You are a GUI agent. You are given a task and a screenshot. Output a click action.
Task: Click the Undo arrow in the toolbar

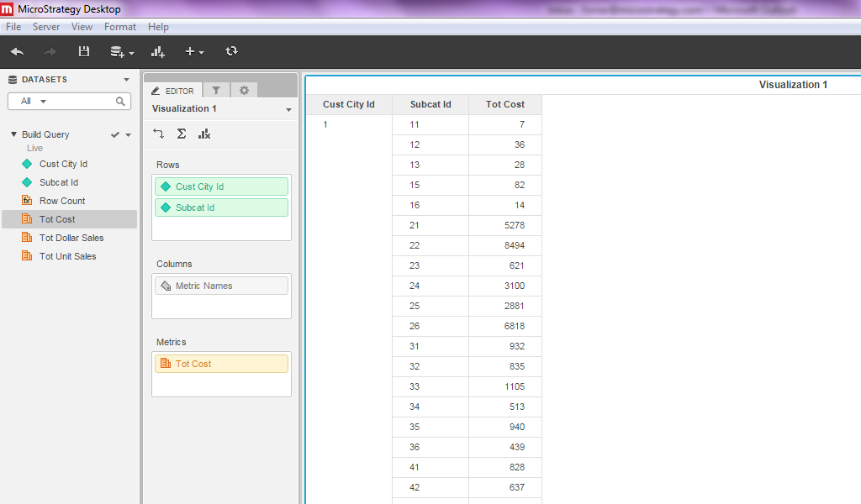pyautogui.click(x=17, y=52)
